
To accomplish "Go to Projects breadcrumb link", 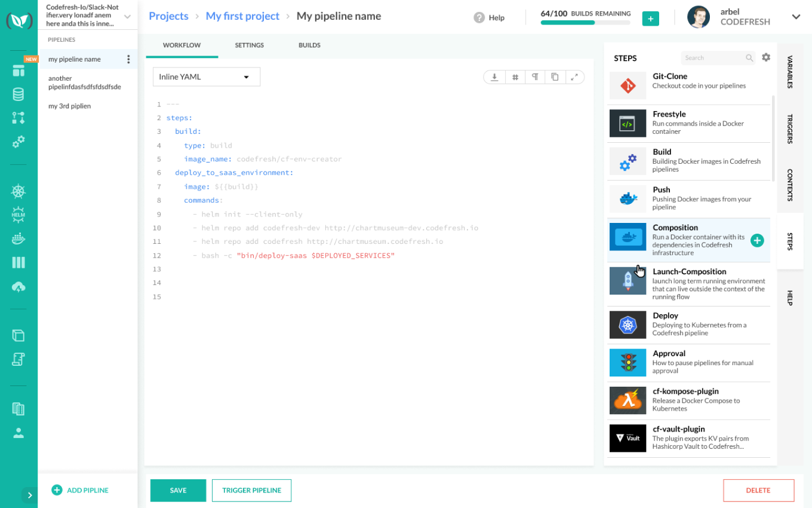I will [168, 16].
